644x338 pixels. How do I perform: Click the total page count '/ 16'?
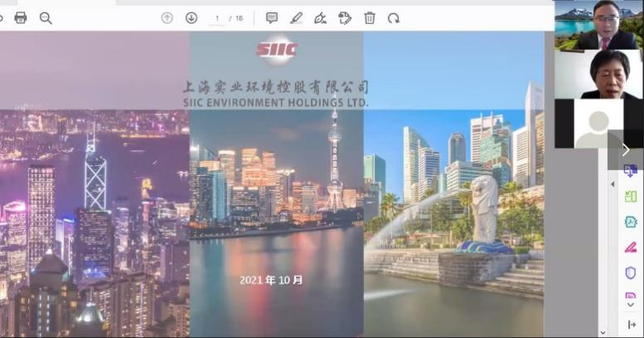click(x=236, y=18)
